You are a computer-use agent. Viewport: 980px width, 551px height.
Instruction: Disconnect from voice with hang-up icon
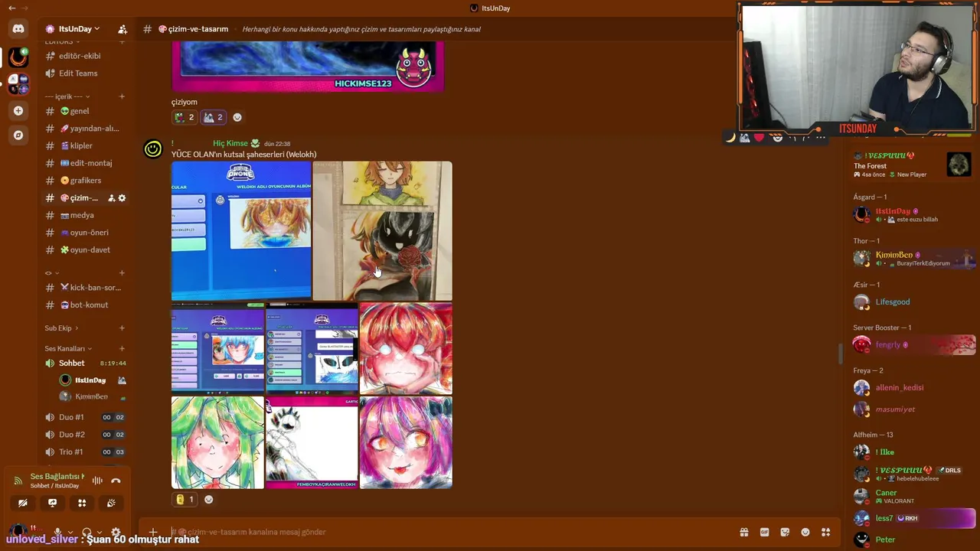pyautogui.click(x=116, y=481)
